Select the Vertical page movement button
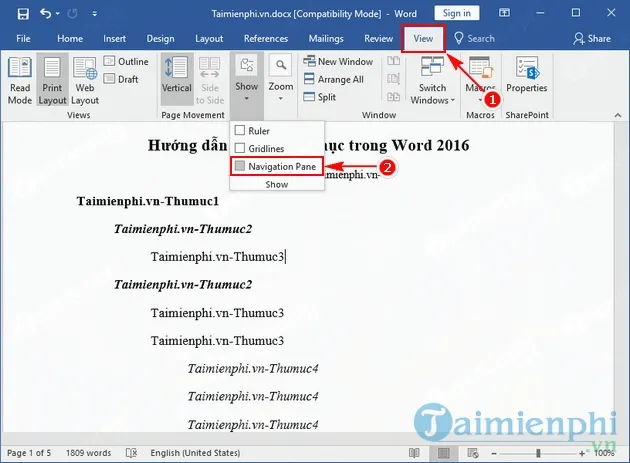Viewport: 630px width, 463px height. pyautogui.click(x=176, y=78)
